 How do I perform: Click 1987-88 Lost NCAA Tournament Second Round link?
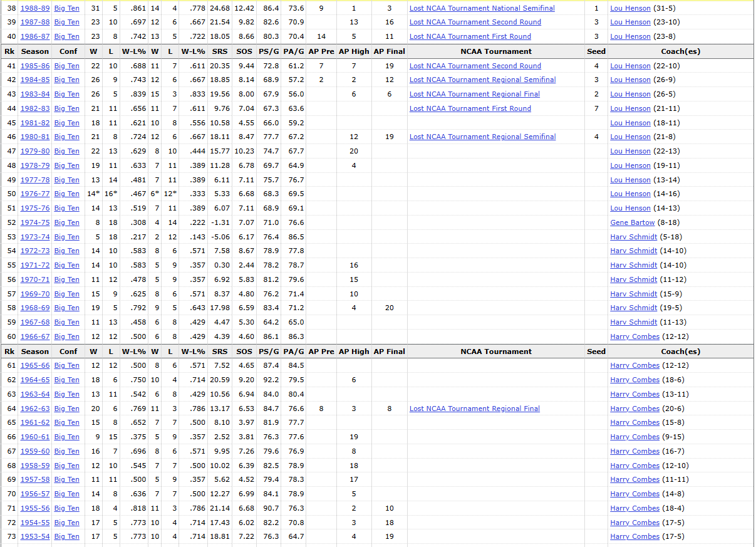475,22
